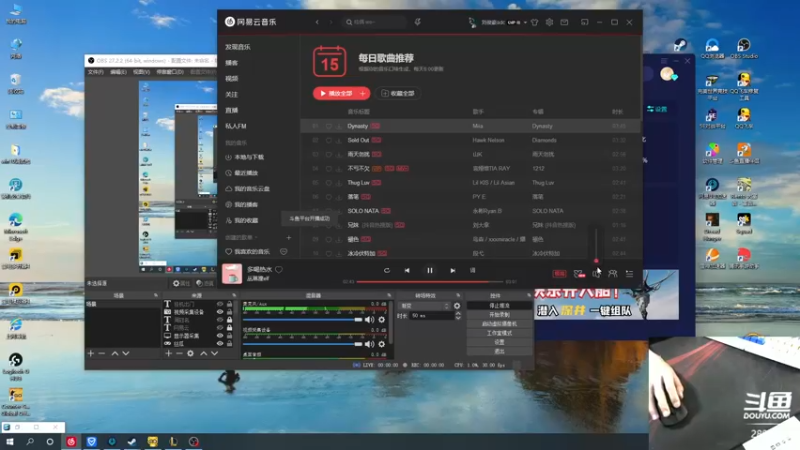Open the 直播 sidebar tab
800x450 pixels.
pos(232,110)
